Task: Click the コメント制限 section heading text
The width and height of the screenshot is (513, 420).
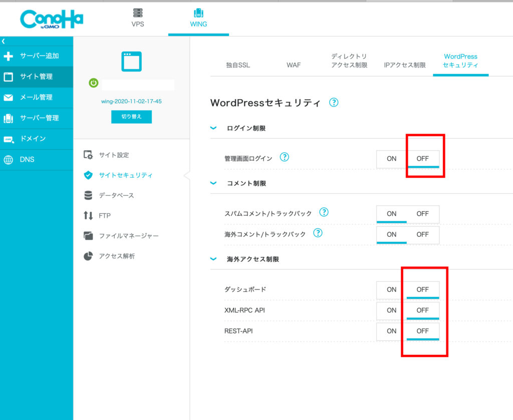Action: (x=246, y=183)
